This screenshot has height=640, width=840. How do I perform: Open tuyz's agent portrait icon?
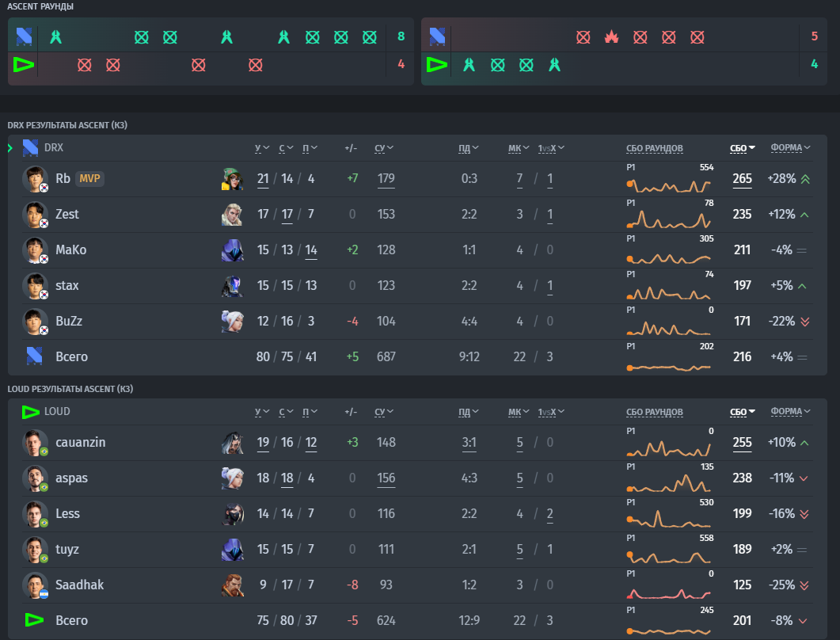tap(233, 550)
